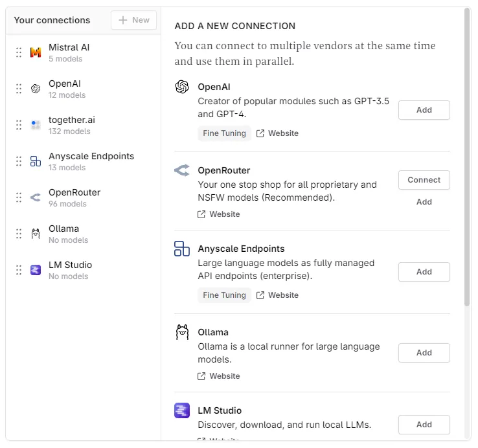Grab the drag handle beside Mistral AI

(19, 52)
